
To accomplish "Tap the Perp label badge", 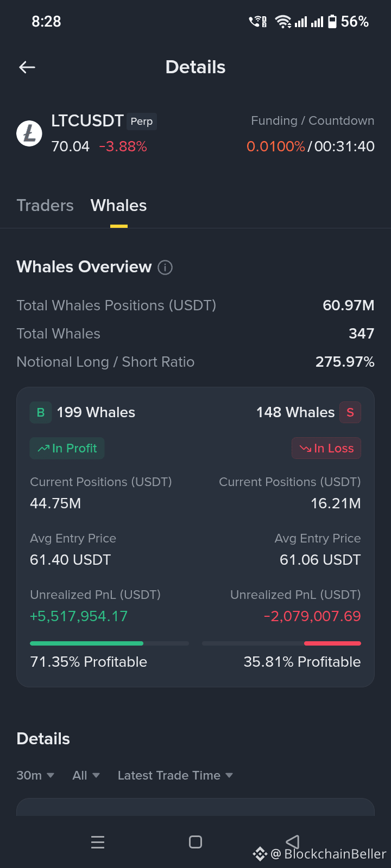I will point(142,122).
